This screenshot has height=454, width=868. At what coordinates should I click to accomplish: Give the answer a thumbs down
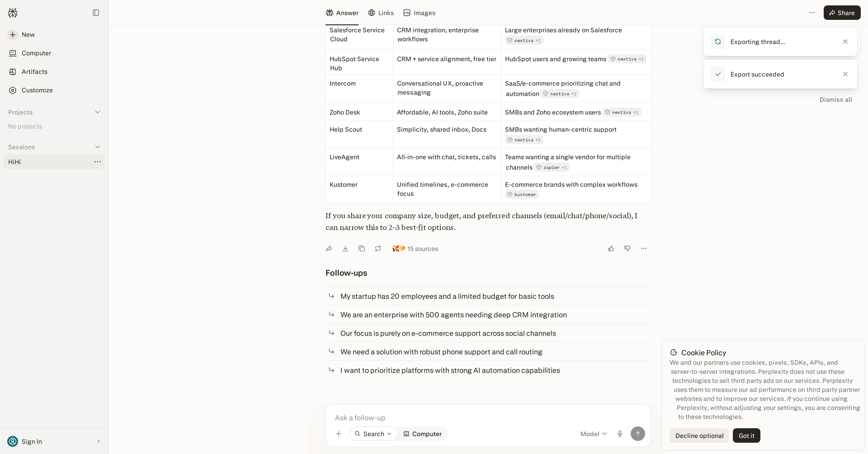[627, 248]
